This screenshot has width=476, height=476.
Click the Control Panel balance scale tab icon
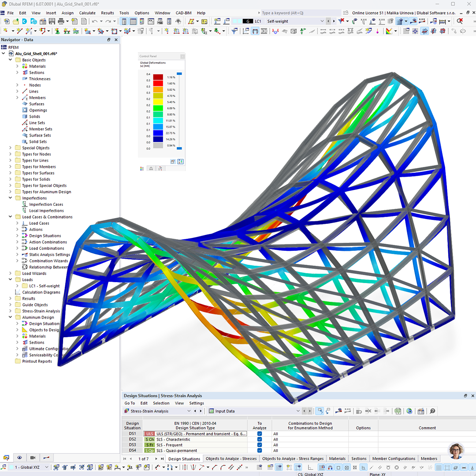pos(151,168)
